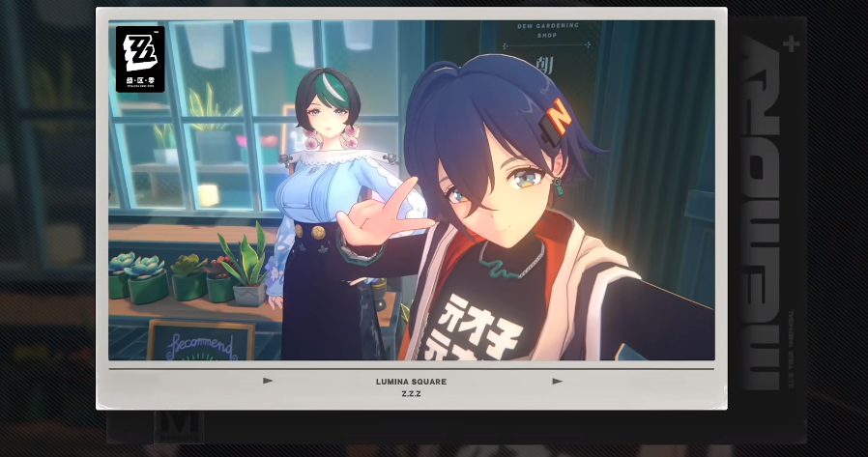Click the ZZZ logo badge on the photo
Viewport: 868px width, 457px height.
(x=140, y=59)
